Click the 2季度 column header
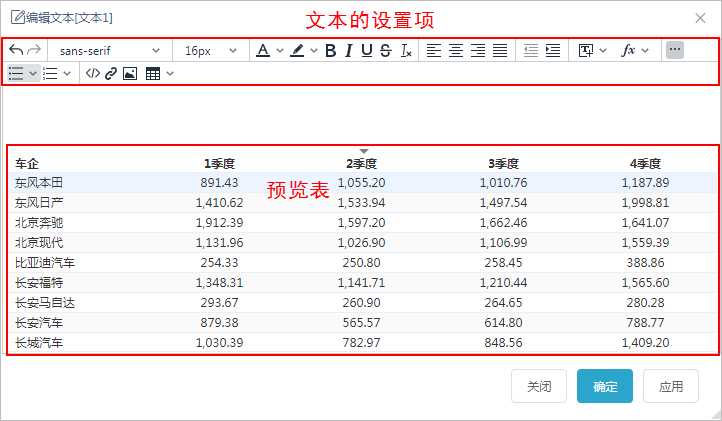722x421 pixels. tap(361, 164)
